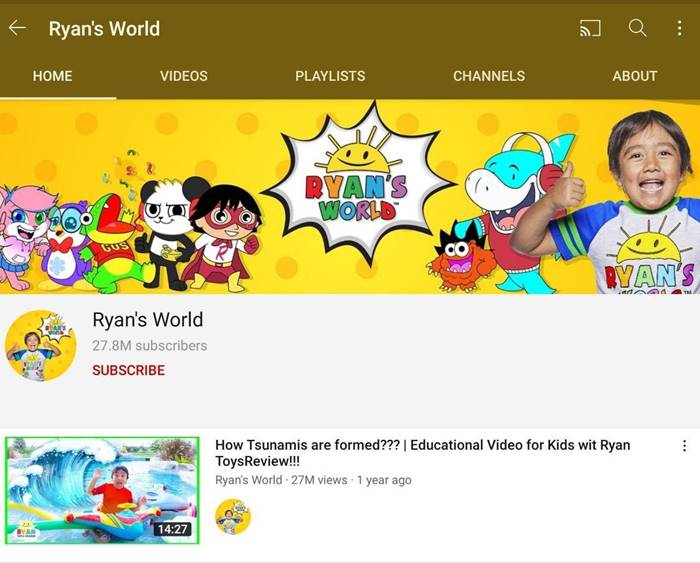
Task: Open the top bar three-dot overflow menu
Action: [679, 28]
